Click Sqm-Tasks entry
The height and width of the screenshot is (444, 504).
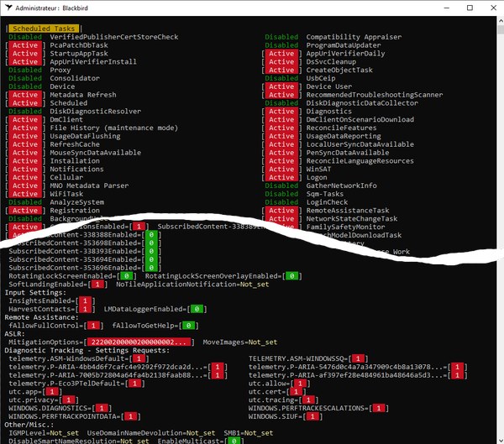324,194
